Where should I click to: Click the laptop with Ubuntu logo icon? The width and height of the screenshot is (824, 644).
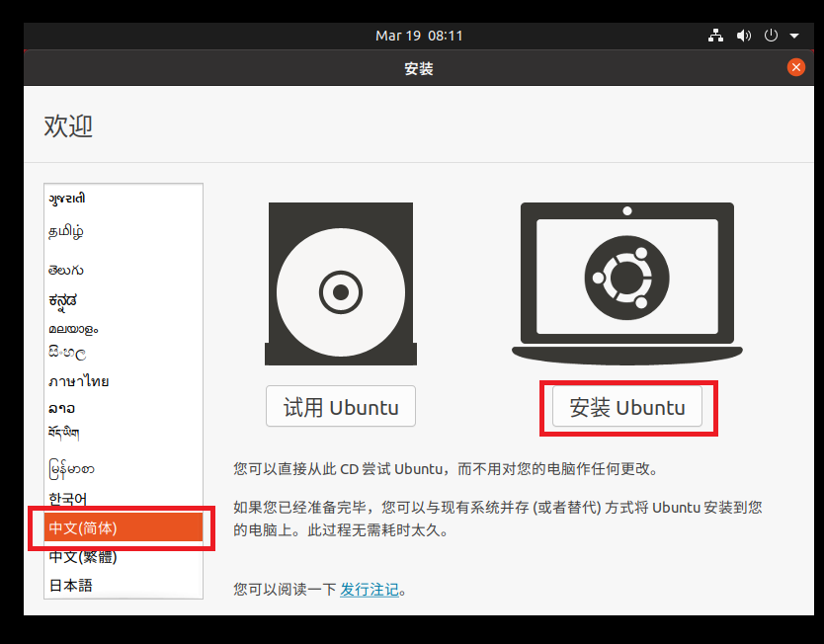[x=626, y=283]
